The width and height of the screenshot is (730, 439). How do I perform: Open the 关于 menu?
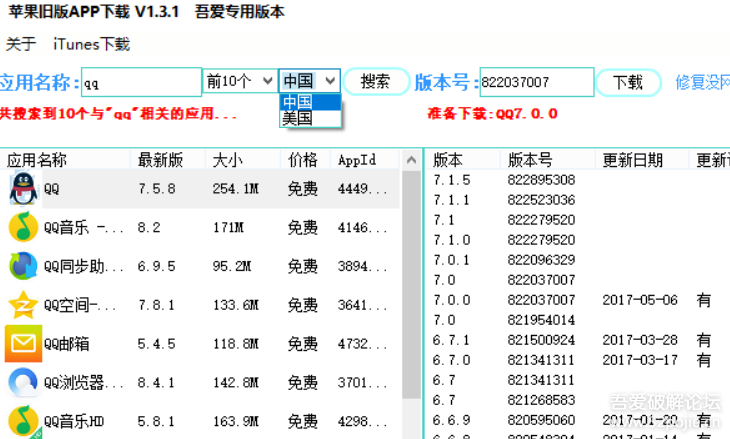coord(21,44)
